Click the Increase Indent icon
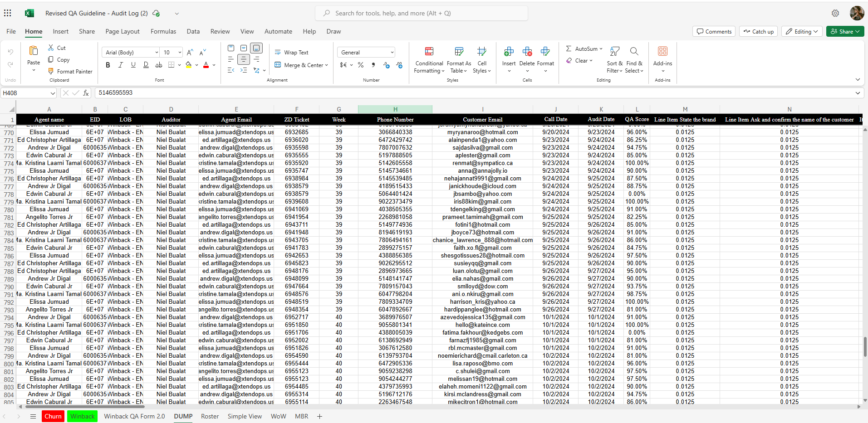This screenshot has height=423, width=868. 244,70
